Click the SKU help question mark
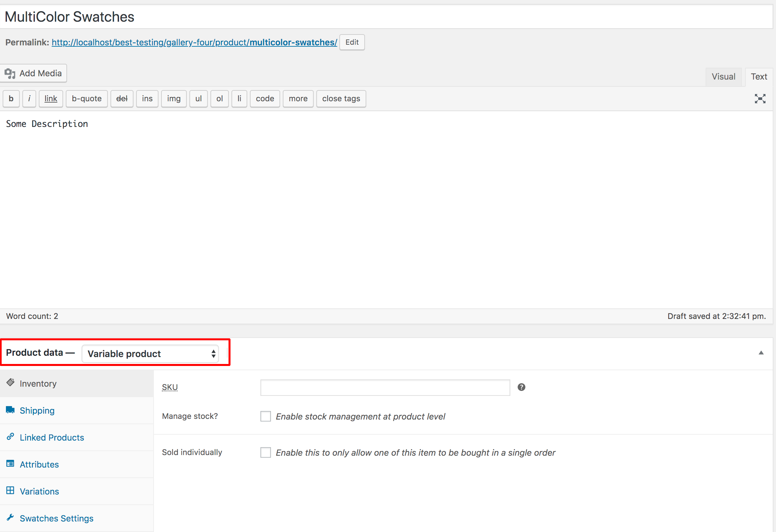Screen dimensions: 776x532 point(521,387)
